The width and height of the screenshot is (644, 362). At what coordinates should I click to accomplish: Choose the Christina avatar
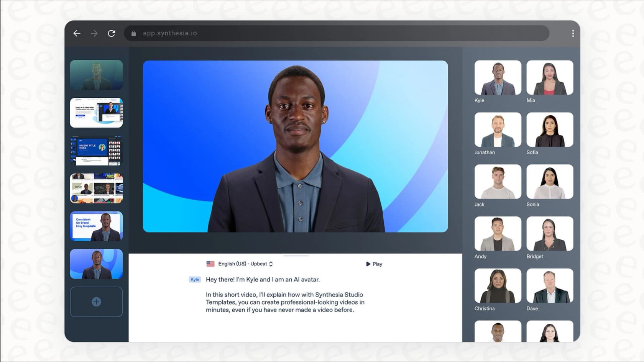[498, 286]
